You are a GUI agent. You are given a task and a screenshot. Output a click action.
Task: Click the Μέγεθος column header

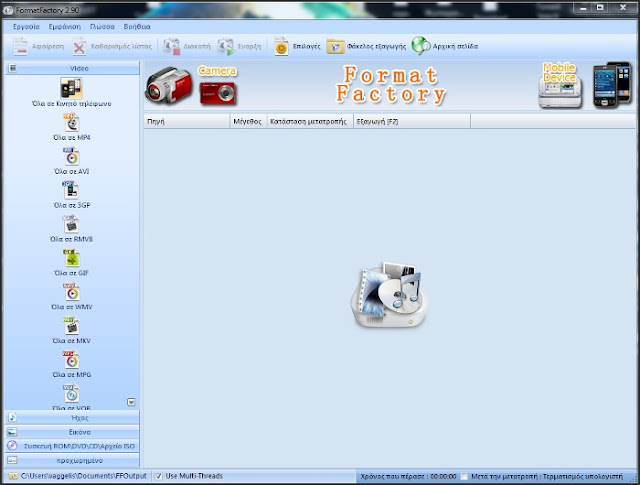coord(248,121)
